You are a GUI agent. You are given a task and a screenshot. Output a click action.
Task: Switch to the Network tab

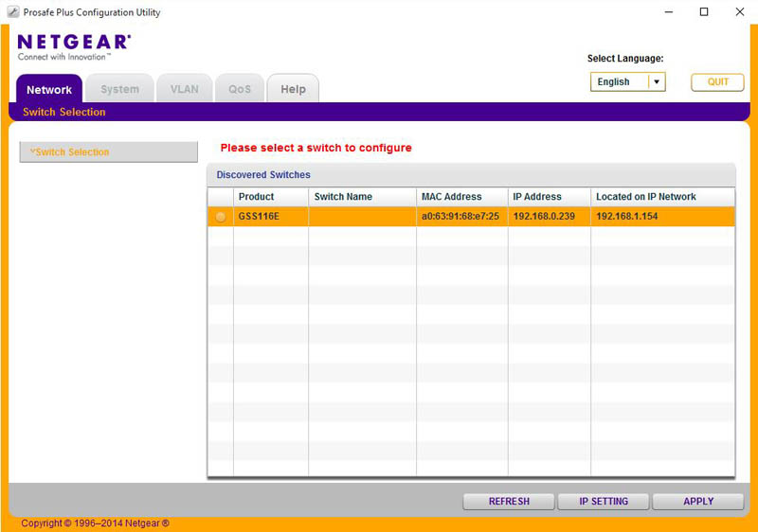coord(49,89)
